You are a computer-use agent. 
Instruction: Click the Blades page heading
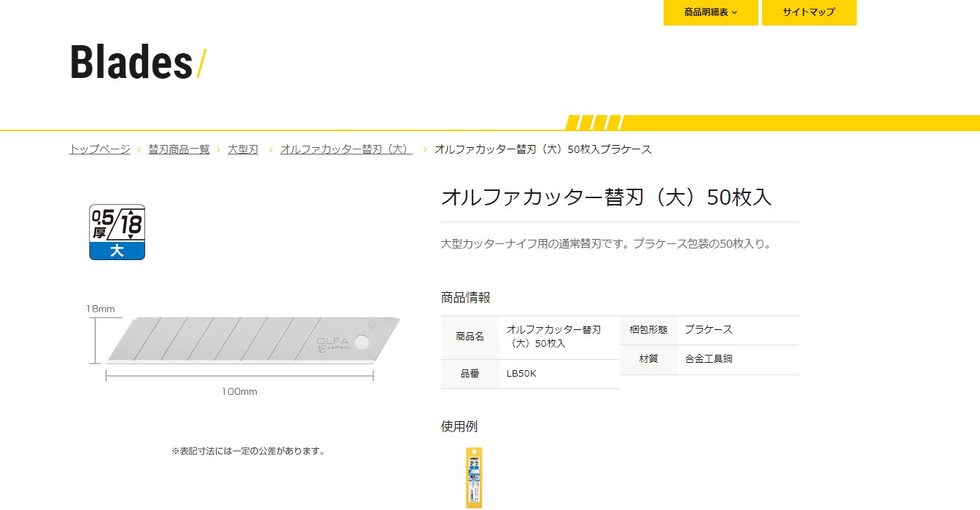pos(131,63)
